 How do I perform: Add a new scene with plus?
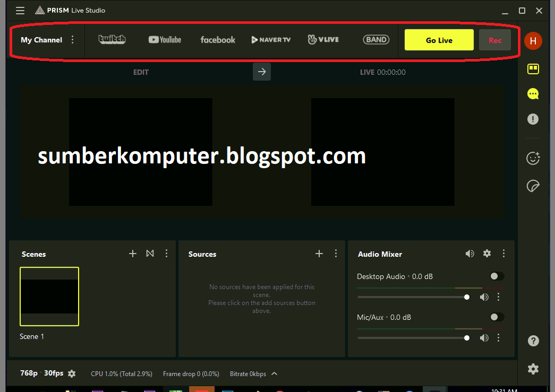pyautogui.click(x=133, y=254)
